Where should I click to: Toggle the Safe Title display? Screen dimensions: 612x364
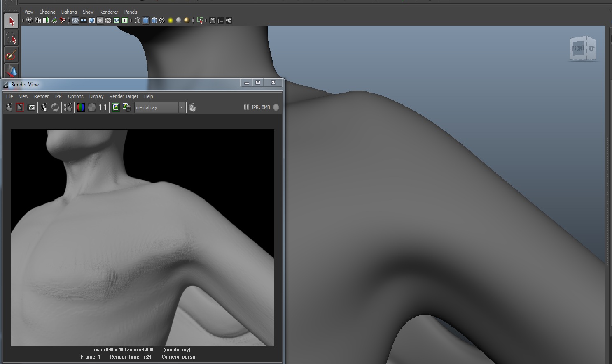125,20
